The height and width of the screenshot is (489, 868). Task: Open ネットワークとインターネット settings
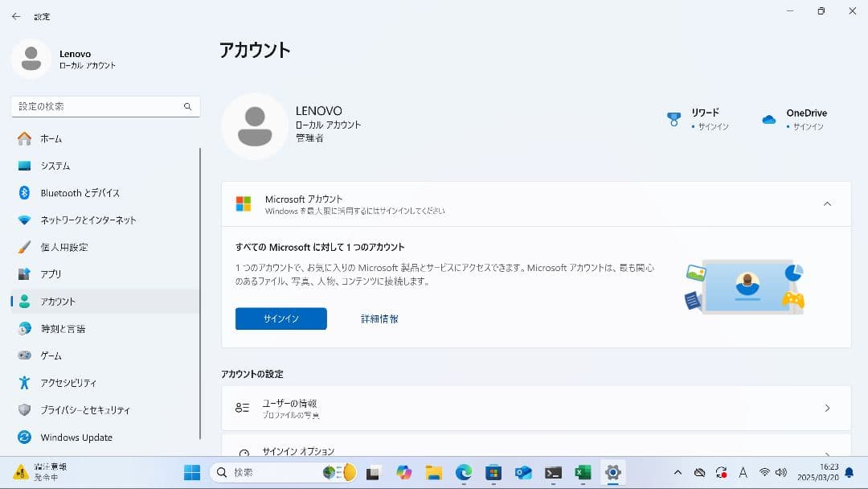(88, 220)
